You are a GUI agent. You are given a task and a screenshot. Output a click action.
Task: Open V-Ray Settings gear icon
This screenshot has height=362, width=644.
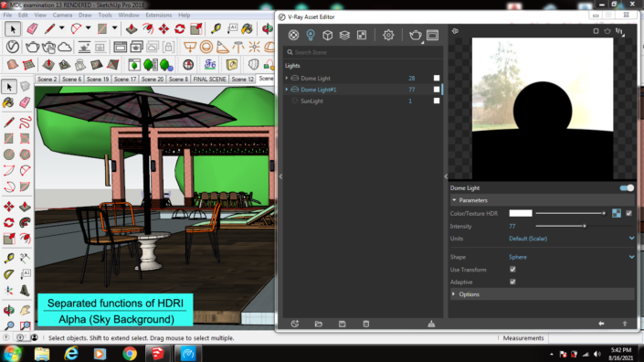tap(388, 35)
